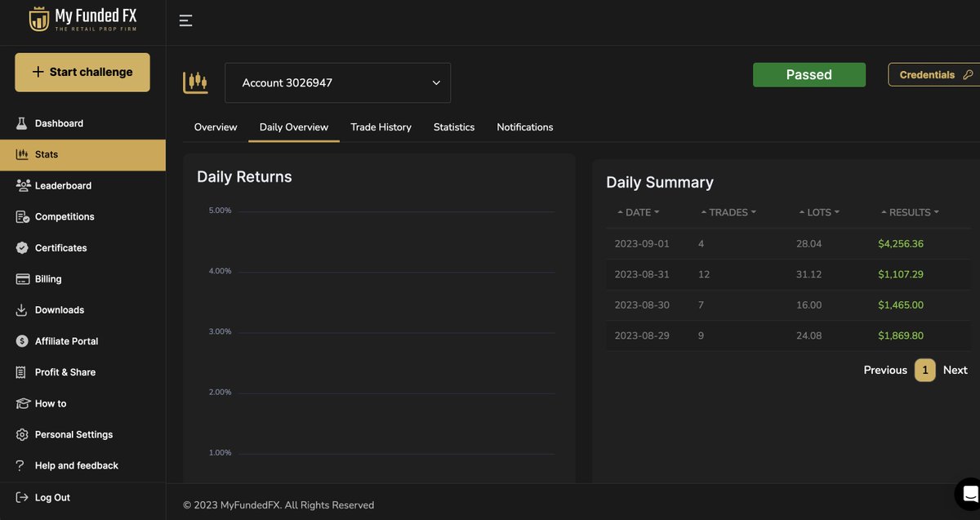Click the 28.04 lots value
The image size is (980, 520).
pyautogui.click(x=809, y=243)
